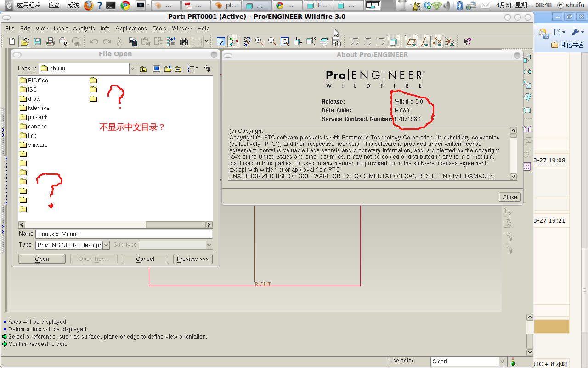Open the Type file filter dropdown

pos(106,245)
